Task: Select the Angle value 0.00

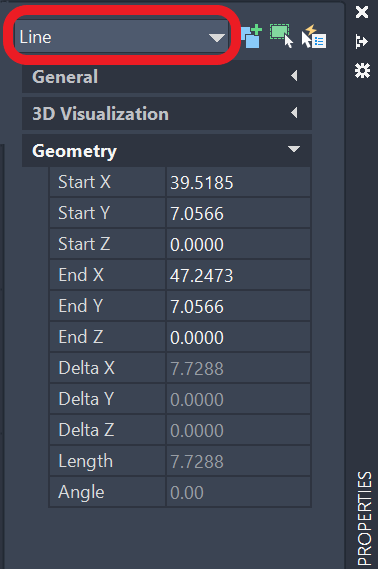Action: [x=238, y=492]
